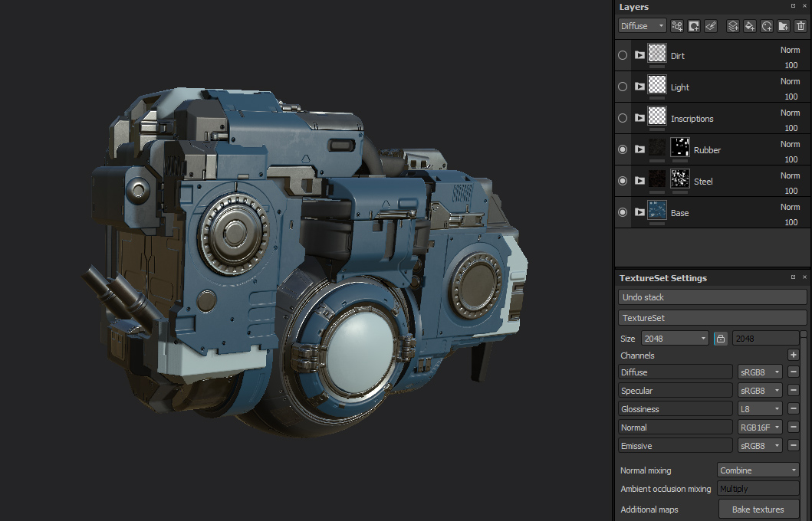Screen dimensions: 812x521
Task: Click the add effect icon in Layers toolbar
Action: (x=677, y=26)
